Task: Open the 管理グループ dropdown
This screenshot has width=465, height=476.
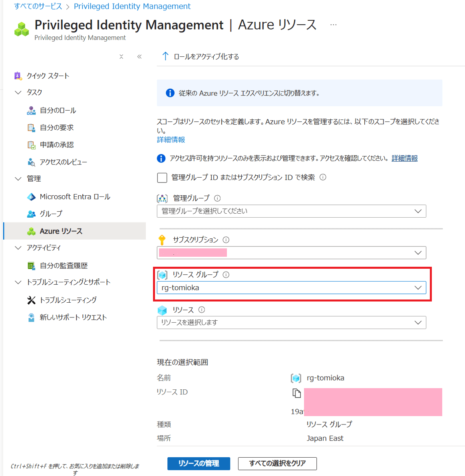Action: [291, 211]
